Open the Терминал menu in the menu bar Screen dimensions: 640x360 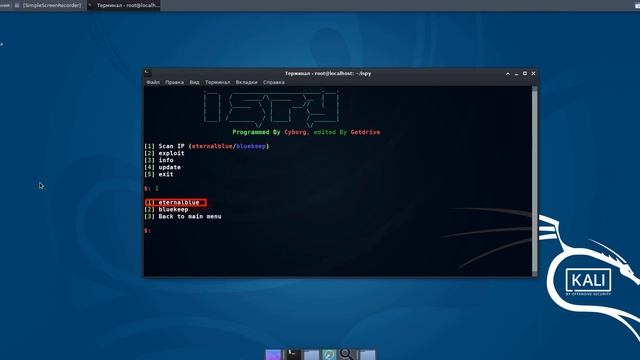click(x=218, y=82)
